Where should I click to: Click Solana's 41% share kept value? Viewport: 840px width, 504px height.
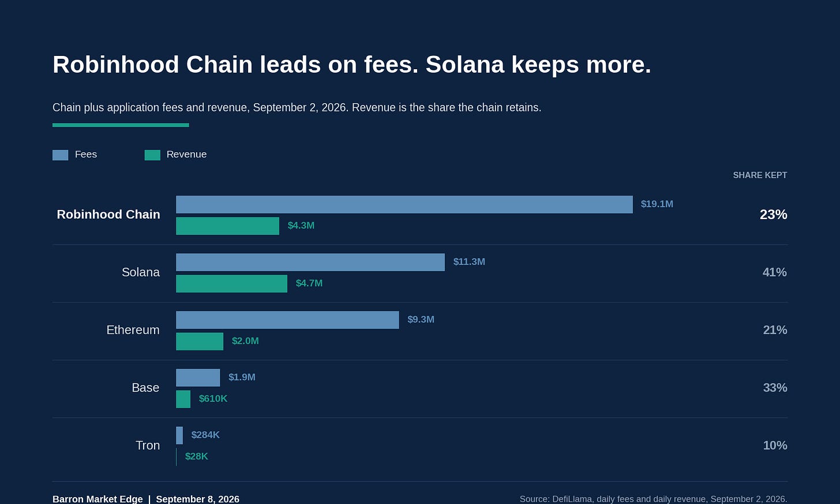775,272
